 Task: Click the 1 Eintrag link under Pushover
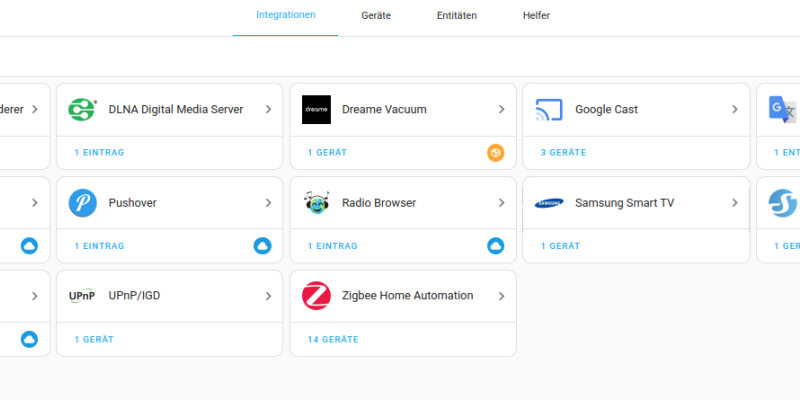point(99,246)
